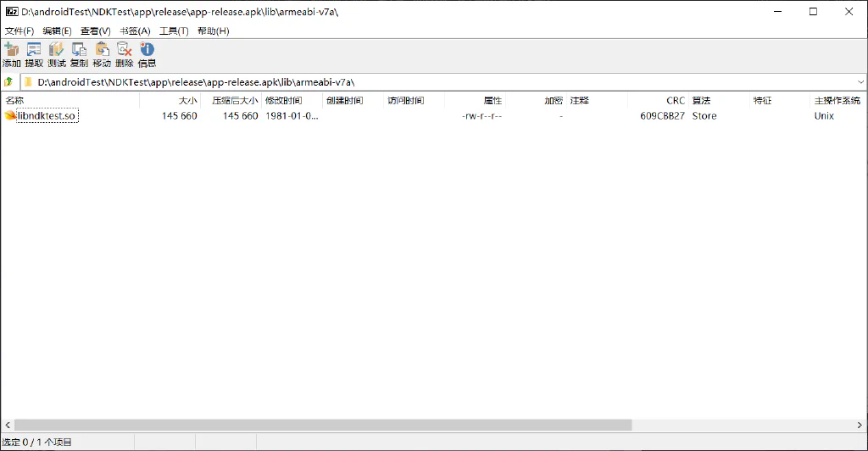Click the 7z app icon in title bar

(12, 12)
